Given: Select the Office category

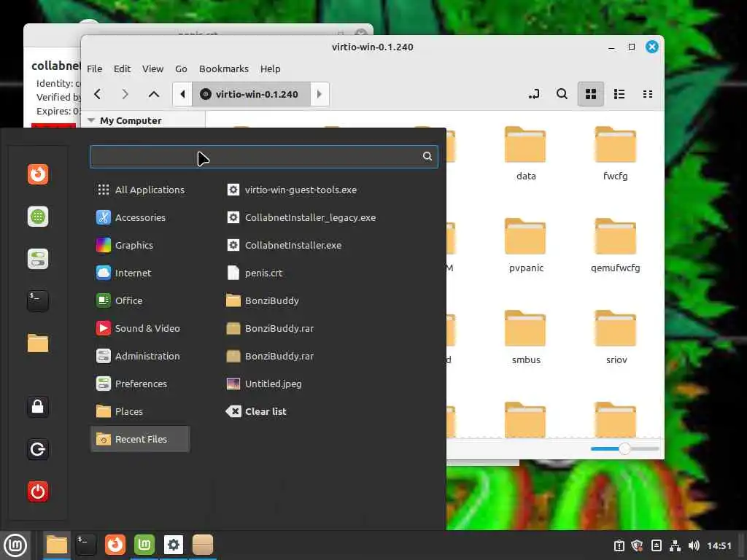Looking at the screenshot, I should [x=140, y=300].
